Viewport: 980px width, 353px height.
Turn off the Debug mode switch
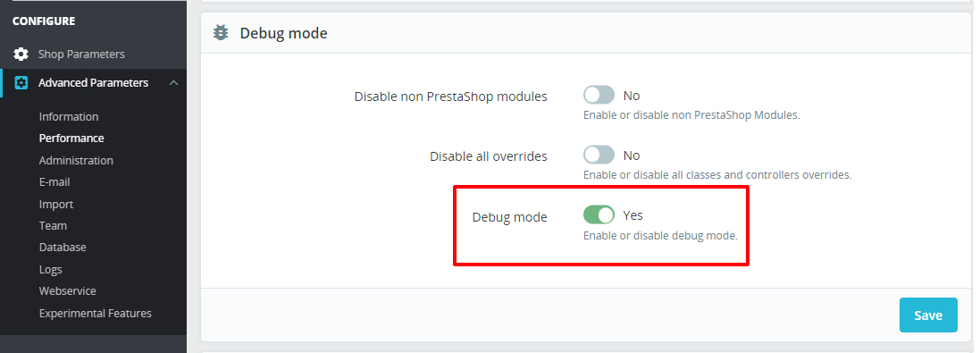(x=599, y=214)
